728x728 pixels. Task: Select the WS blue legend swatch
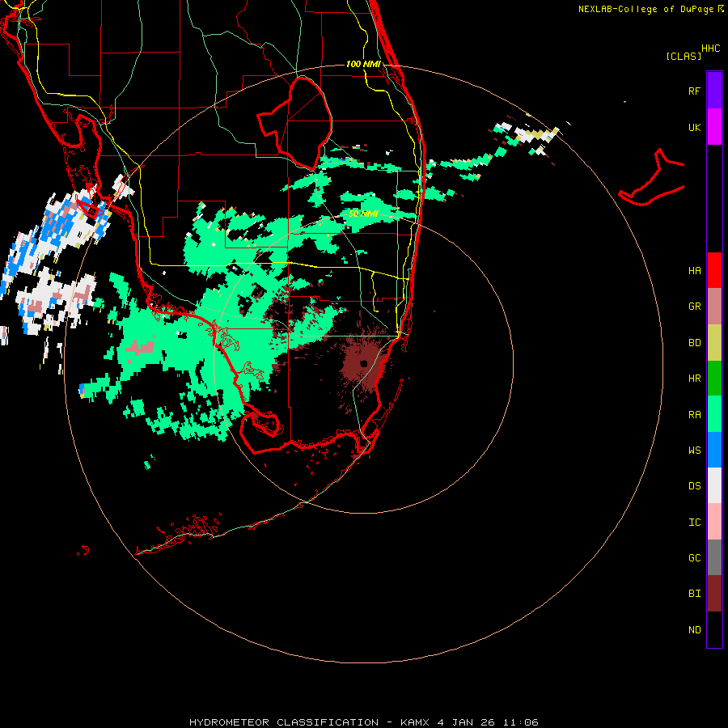click(x=714, y=450)
